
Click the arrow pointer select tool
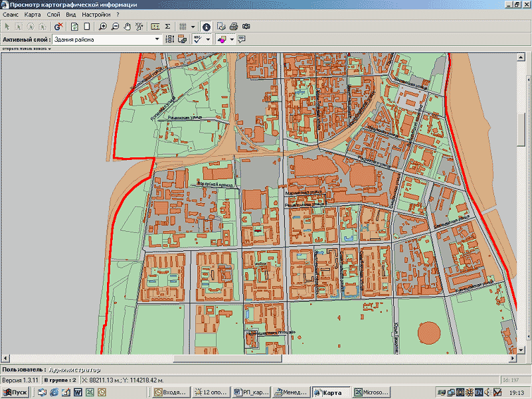click(x=7, y=27)
